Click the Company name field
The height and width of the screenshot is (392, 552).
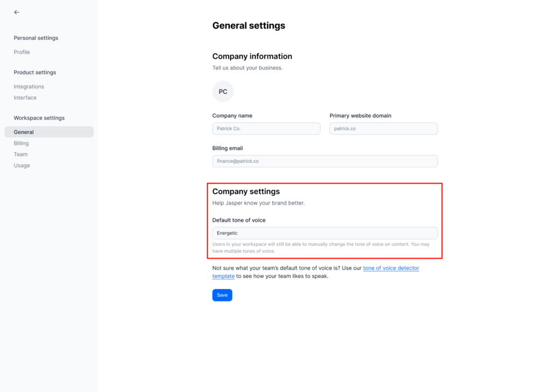point(266,129)
